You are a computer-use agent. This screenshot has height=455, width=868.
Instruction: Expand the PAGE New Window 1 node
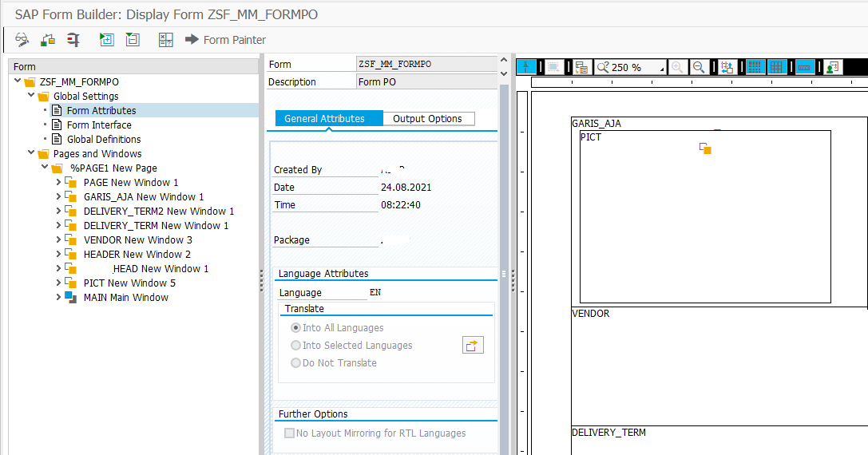coord(58,182)
